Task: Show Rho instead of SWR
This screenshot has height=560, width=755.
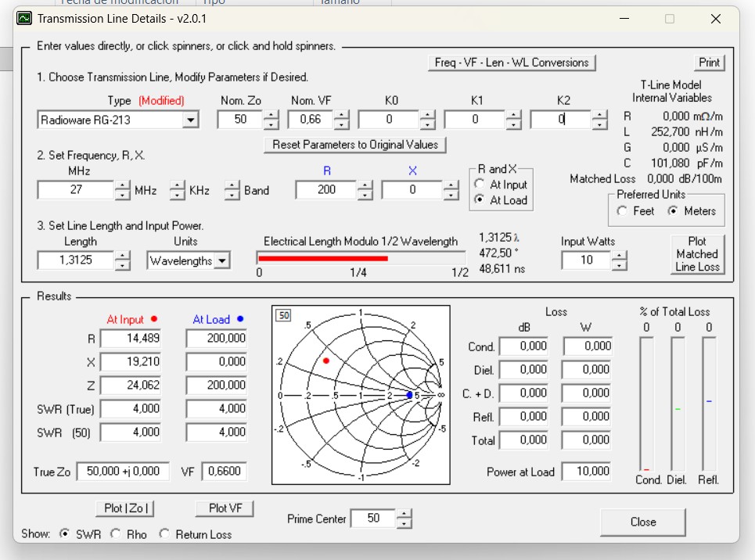Action: pos(116,534)
